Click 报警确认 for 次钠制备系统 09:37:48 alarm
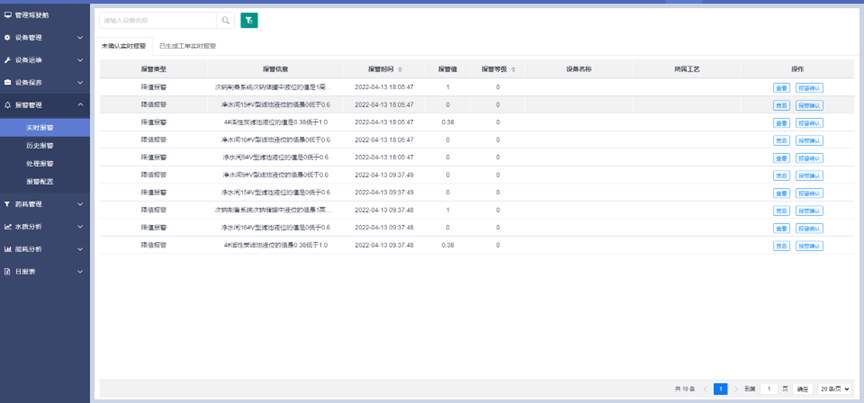Image resolution: width=864 pixels, height=403 pixels. pyautogui.click(x=809, y=211)
